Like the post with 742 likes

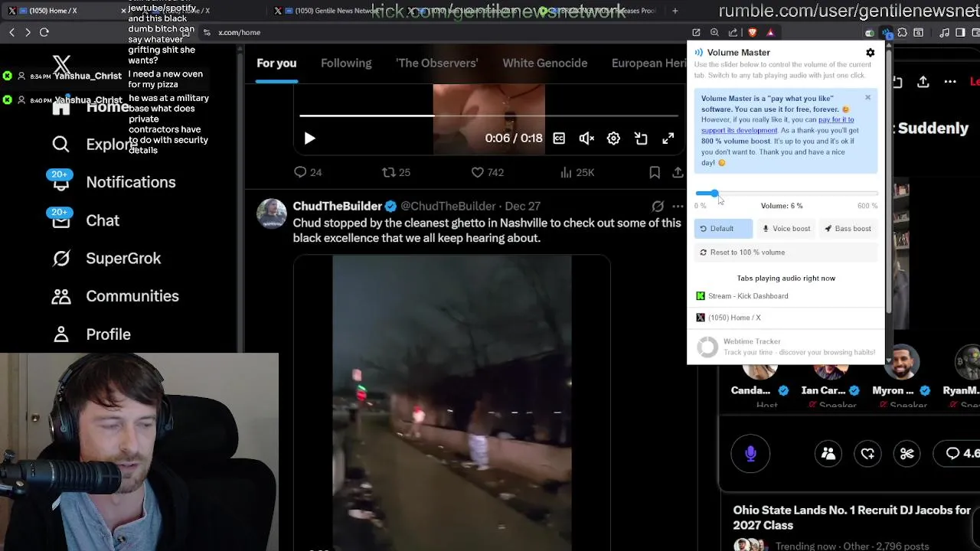pos(487,172)
